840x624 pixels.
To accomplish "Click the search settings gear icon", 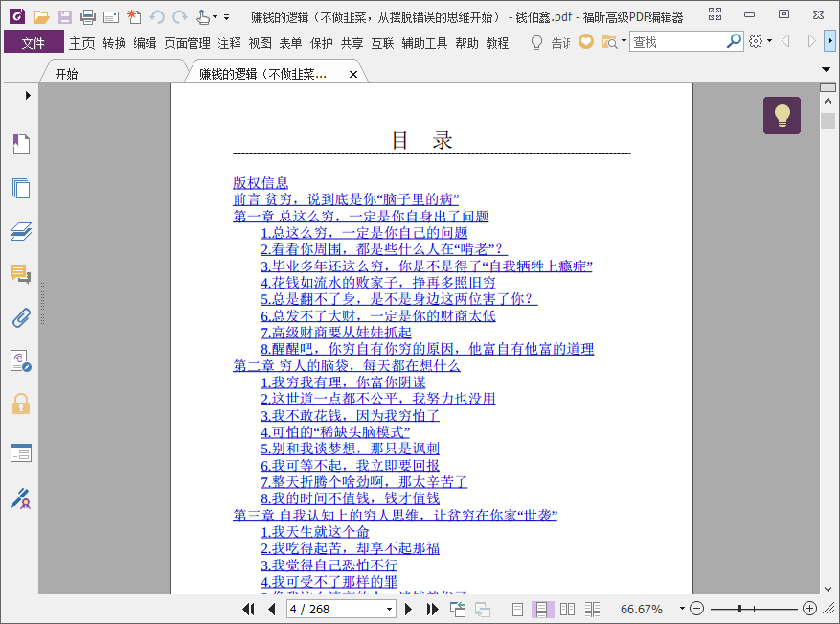I will pos(756,41).
